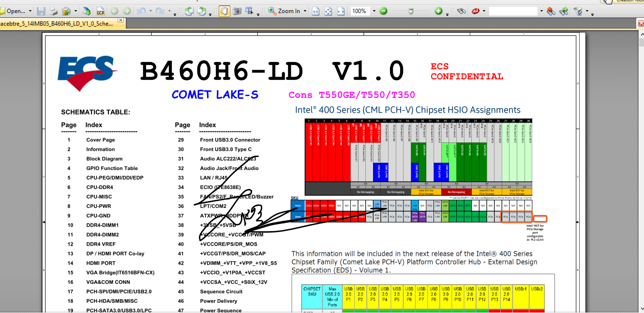Click the red Ask search provider icon

476,11
